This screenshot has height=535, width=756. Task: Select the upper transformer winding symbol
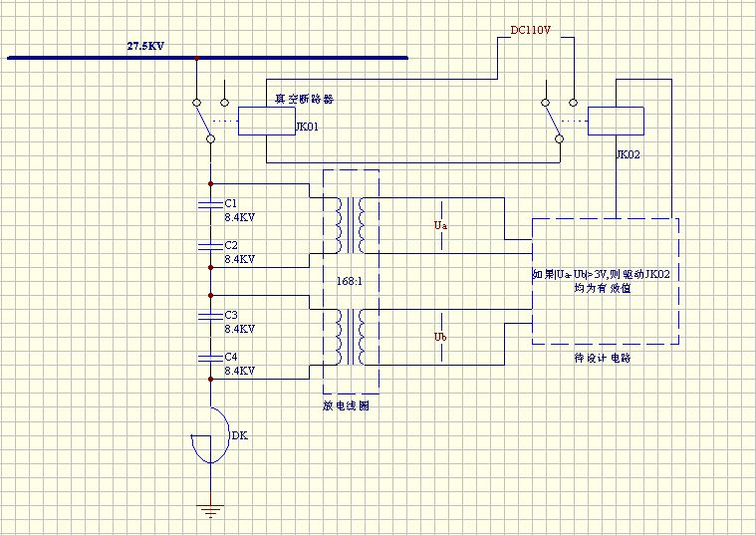(351, 225)
